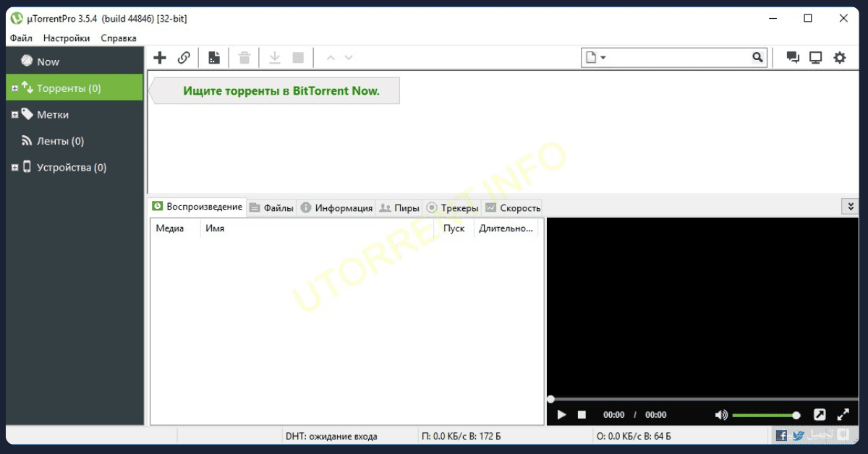Viewport: 868px width, 454px height.
Task: Mute the player volume speaker icon
Action: pyautogui.click(x=721, y=415)
